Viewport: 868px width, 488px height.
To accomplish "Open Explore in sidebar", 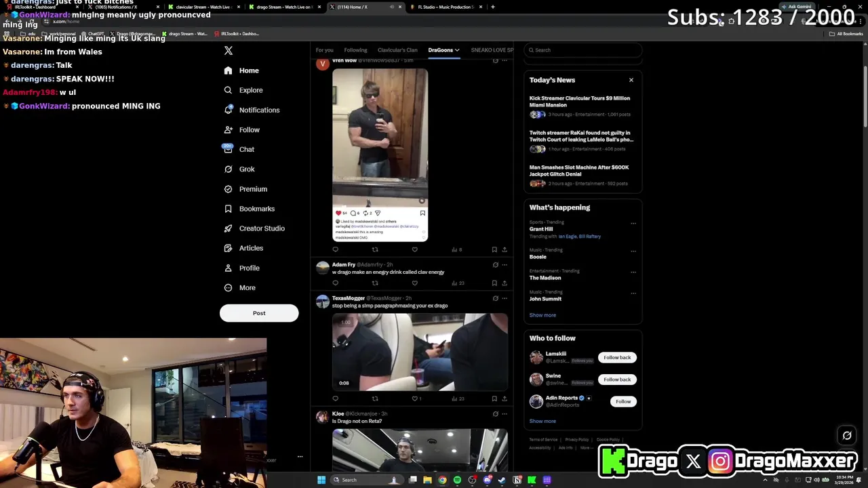I will 243,90.
